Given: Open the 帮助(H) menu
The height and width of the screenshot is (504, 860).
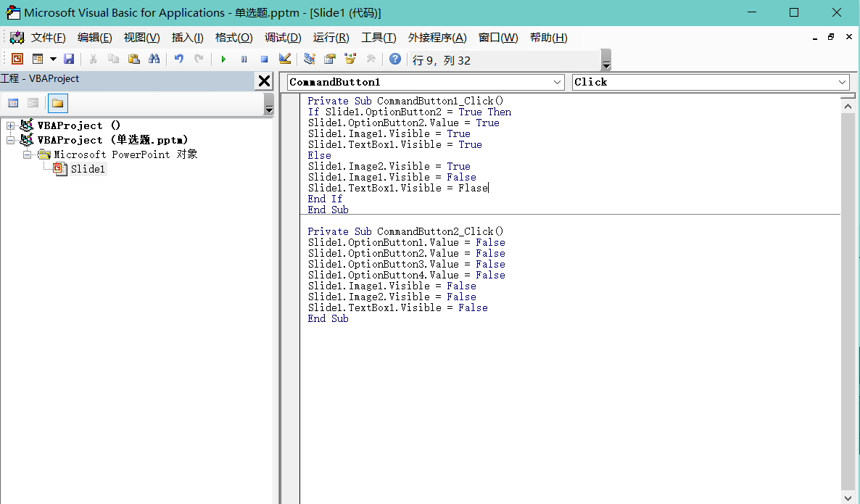Looking at the screenshot, I should [x=548, y=37].
